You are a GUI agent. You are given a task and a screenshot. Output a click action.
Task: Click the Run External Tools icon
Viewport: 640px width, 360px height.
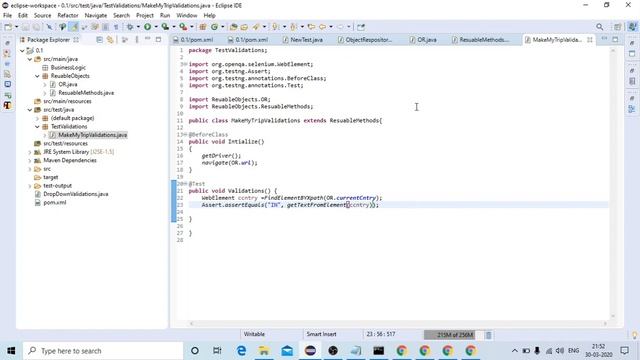pyautogui.click(x=183, y=27)
